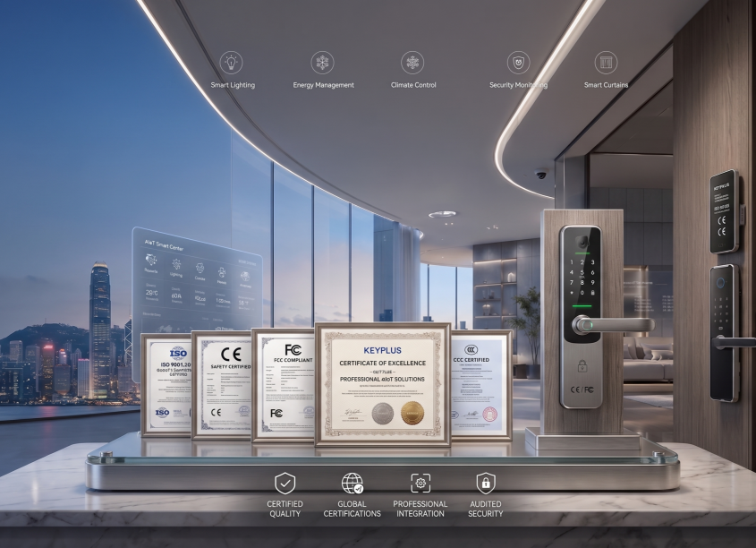The image size is (756, 548).
Task: Click the KEYPLUS Certificate of Excellence frame
Action: (383, 385)
